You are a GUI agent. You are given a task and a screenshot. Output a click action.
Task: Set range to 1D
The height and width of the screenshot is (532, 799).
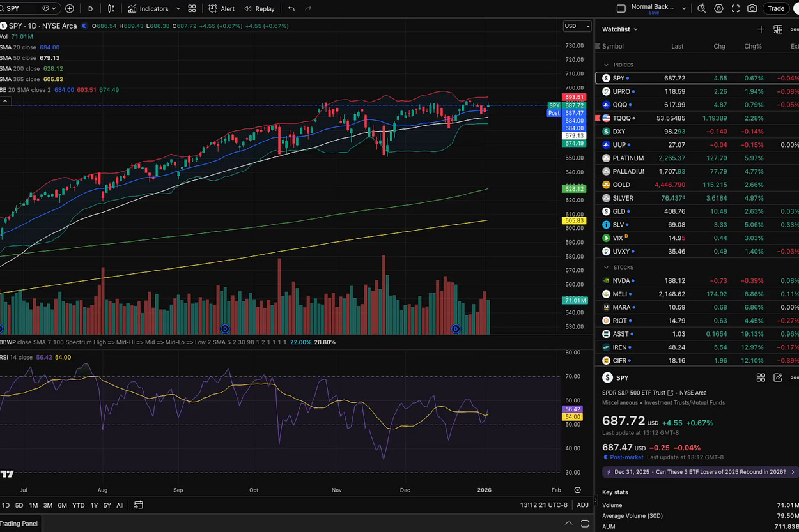click(6, 505)
